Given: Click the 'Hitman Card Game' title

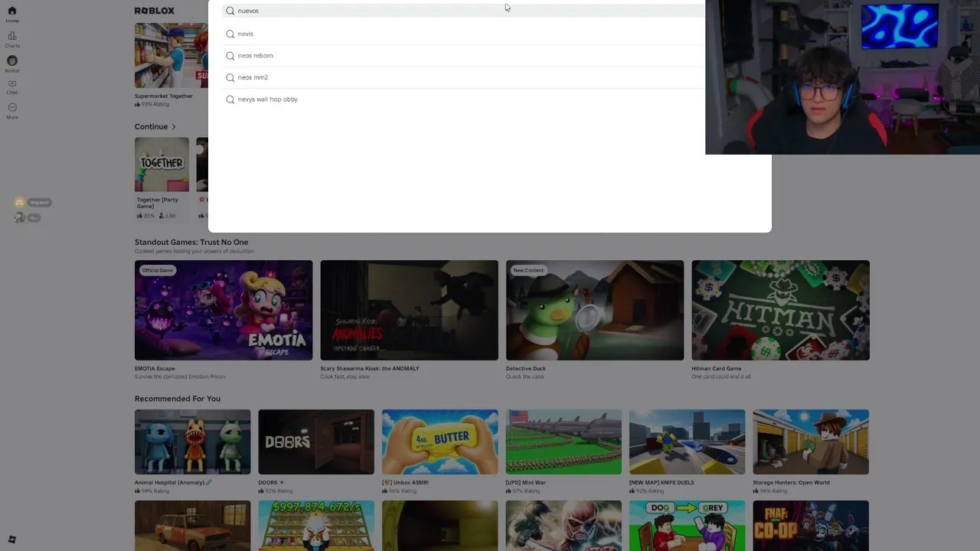Looking at the screenshot, I should coord(717,369).
